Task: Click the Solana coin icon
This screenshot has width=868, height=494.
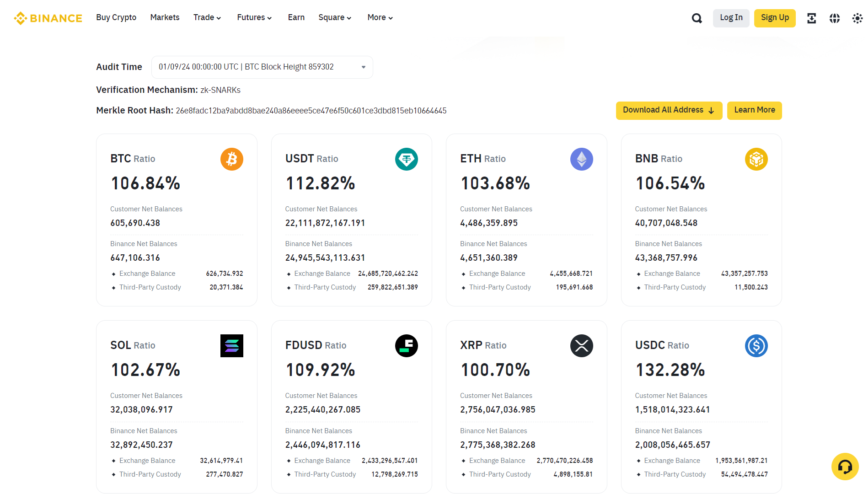Action: click(232, 346)
